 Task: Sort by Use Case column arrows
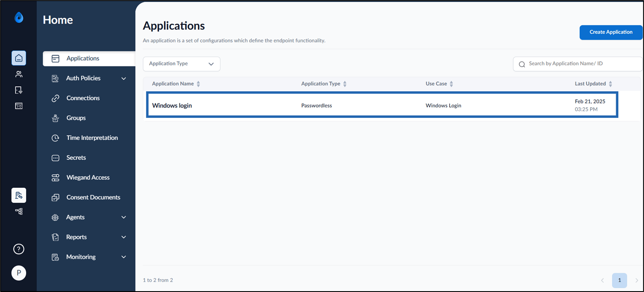(x=451, y=84)
